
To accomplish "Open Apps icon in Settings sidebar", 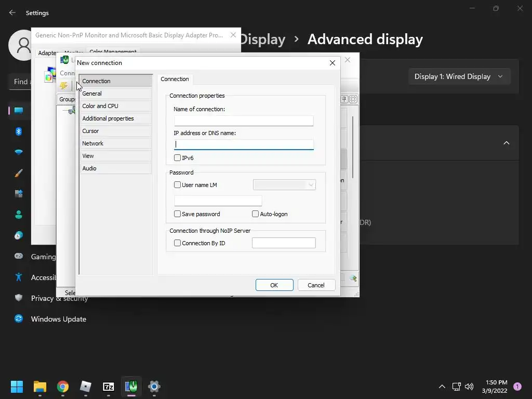I will [x=19, y=194].
